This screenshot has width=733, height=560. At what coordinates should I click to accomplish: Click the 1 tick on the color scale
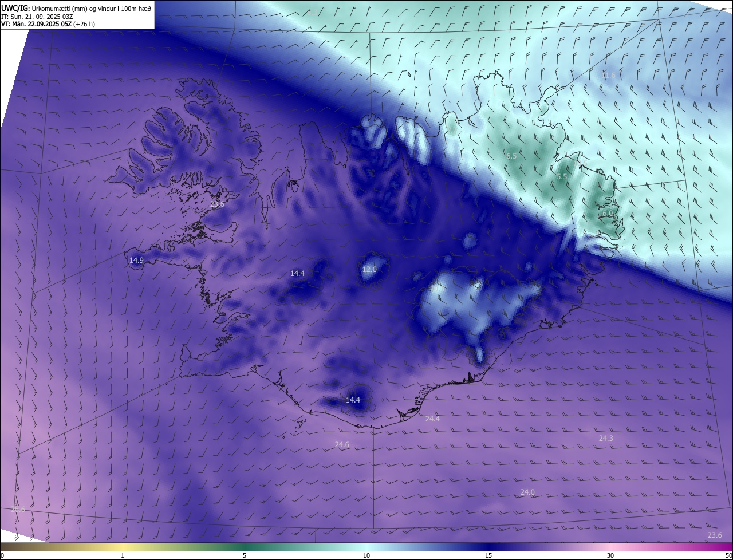[x=123, y=555]
